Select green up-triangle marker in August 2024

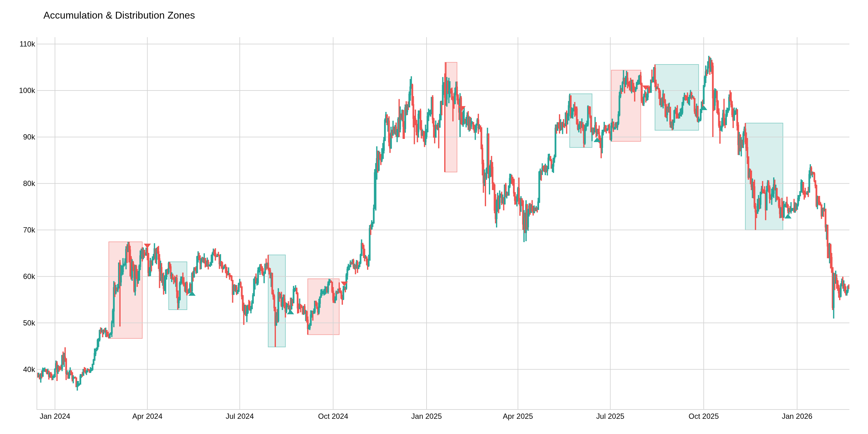click(x=290, y=312)
